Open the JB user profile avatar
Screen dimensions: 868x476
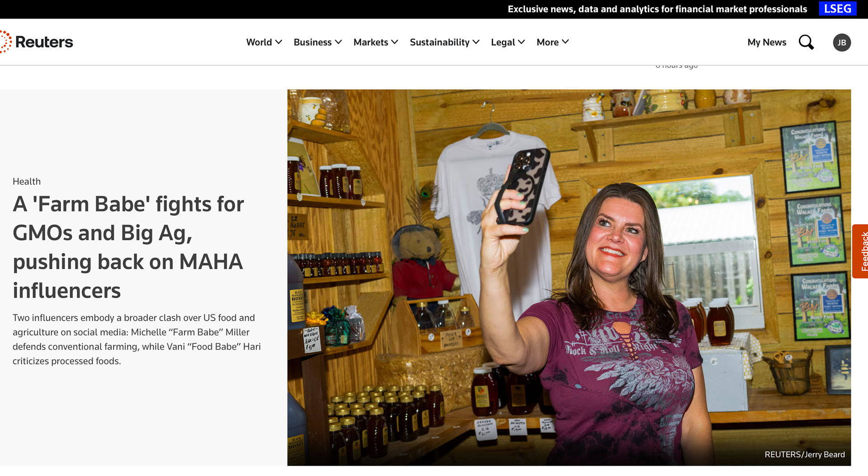click(x=842, y=43)
